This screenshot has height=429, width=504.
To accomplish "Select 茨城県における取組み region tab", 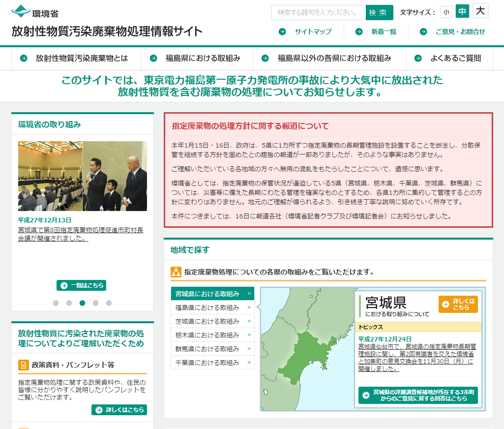I will point(212,321).
